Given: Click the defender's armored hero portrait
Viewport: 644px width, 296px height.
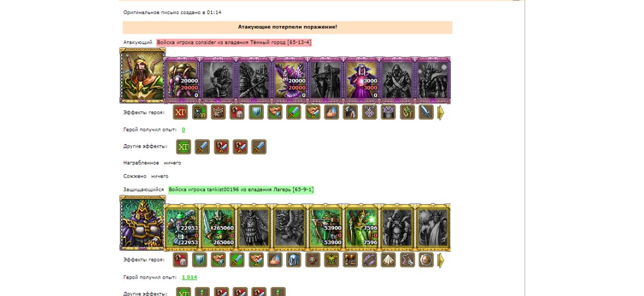Looking at the screenshot, I should [x=143, y=223].
